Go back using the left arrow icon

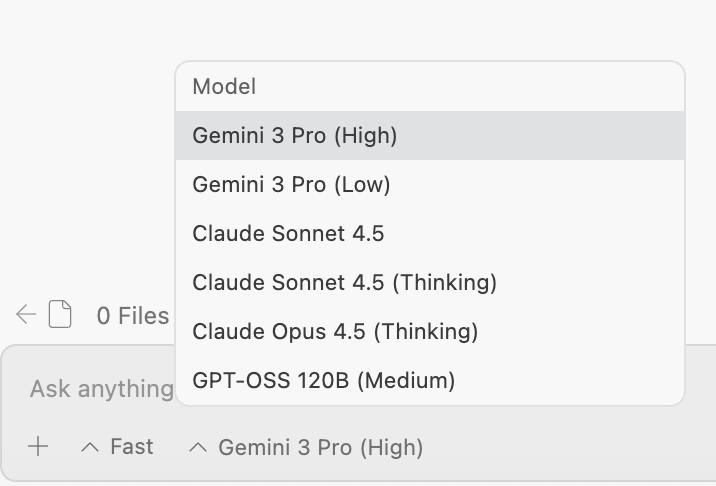click(x=26, y=315)
